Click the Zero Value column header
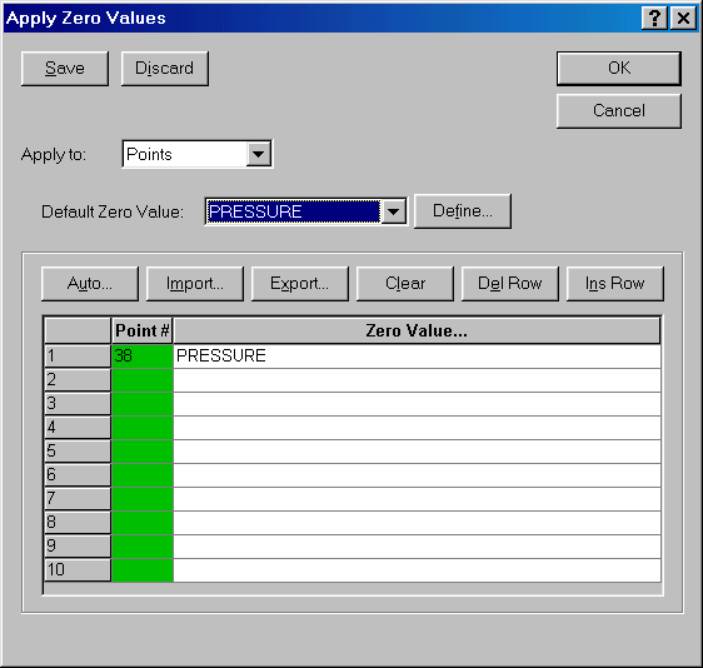 point(416,331)
